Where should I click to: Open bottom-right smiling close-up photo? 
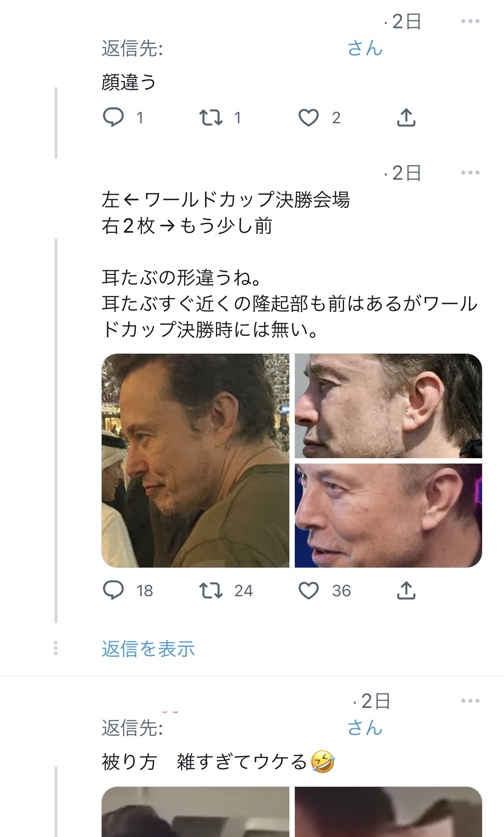pos(388,516)
